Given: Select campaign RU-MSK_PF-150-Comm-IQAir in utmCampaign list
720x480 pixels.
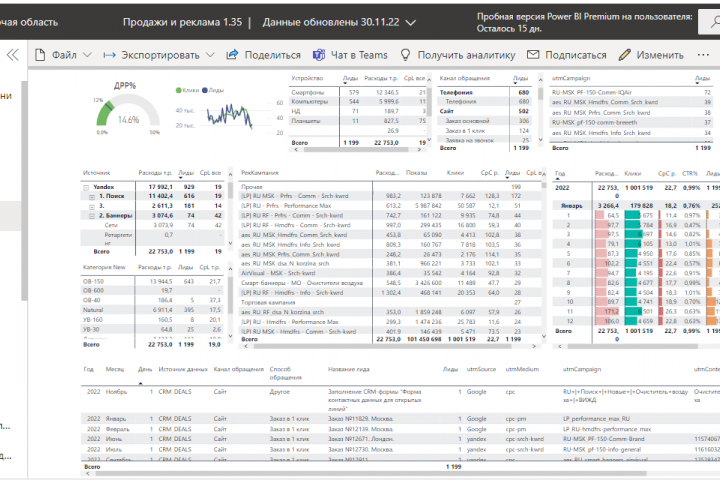Looking at the screenshot, I should click(631, 92).
